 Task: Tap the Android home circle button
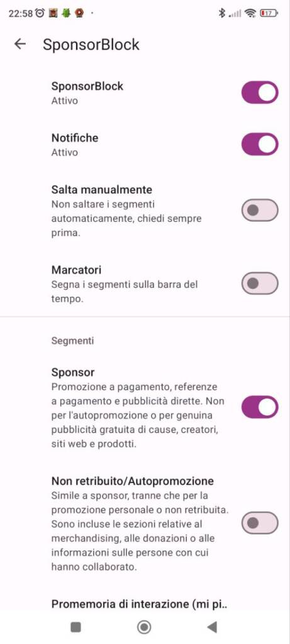[x=144, y=627]
